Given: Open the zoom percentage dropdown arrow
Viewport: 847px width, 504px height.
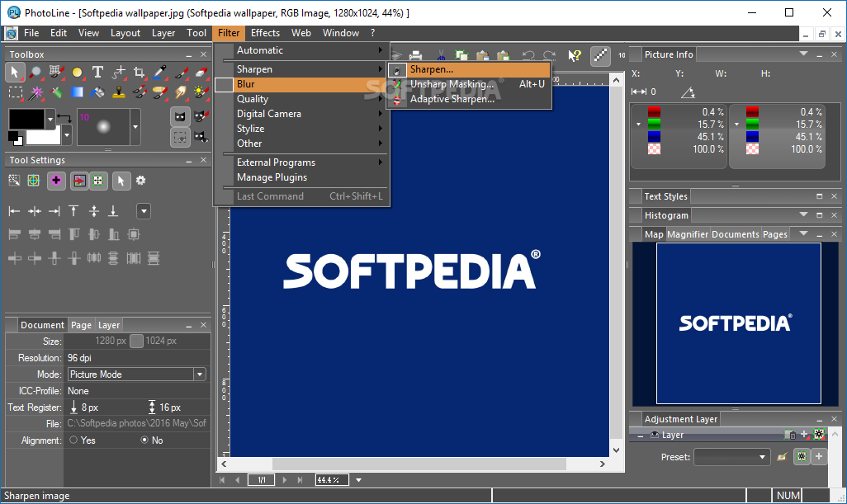Looking at the screenshot, I should [358, 480].
